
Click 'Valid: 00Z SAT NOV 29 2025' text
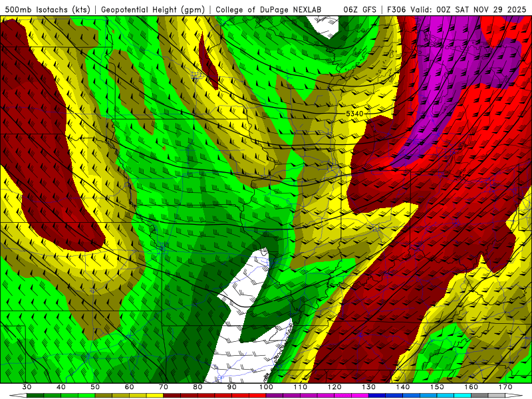468,9
